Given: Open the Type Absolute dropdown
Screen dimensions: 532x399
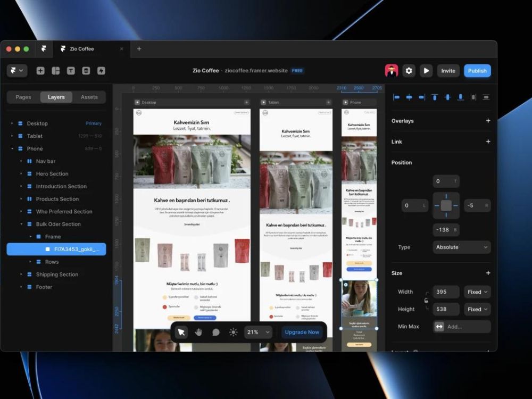Looking at the screenshot, I should (x=461, y=247).
